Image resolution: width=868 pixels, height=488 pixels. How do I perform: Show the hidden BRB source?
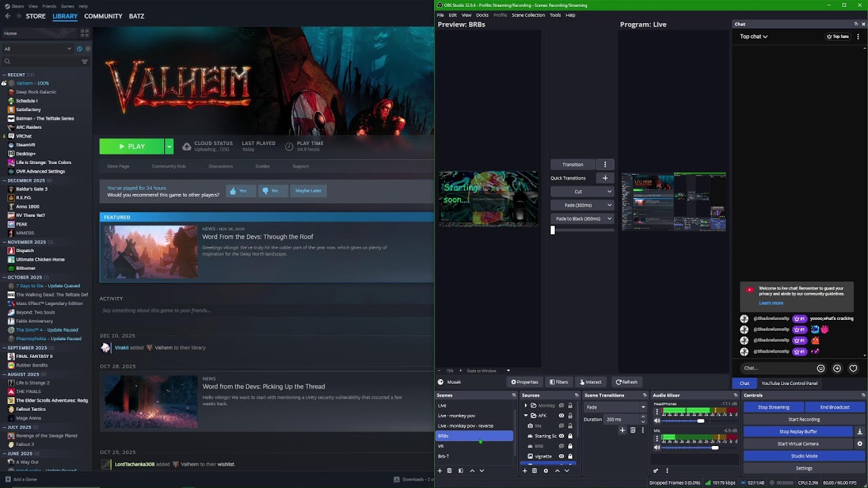561,446
